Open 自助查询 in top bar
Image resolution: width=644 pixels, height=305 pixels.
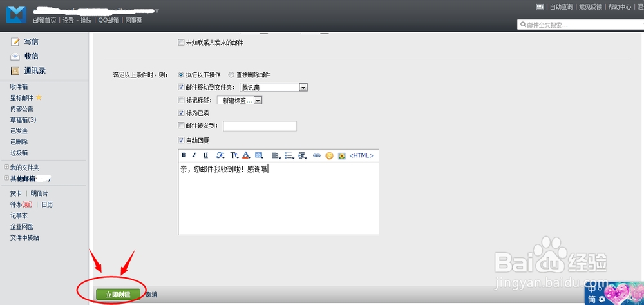(x=562, y=6)
